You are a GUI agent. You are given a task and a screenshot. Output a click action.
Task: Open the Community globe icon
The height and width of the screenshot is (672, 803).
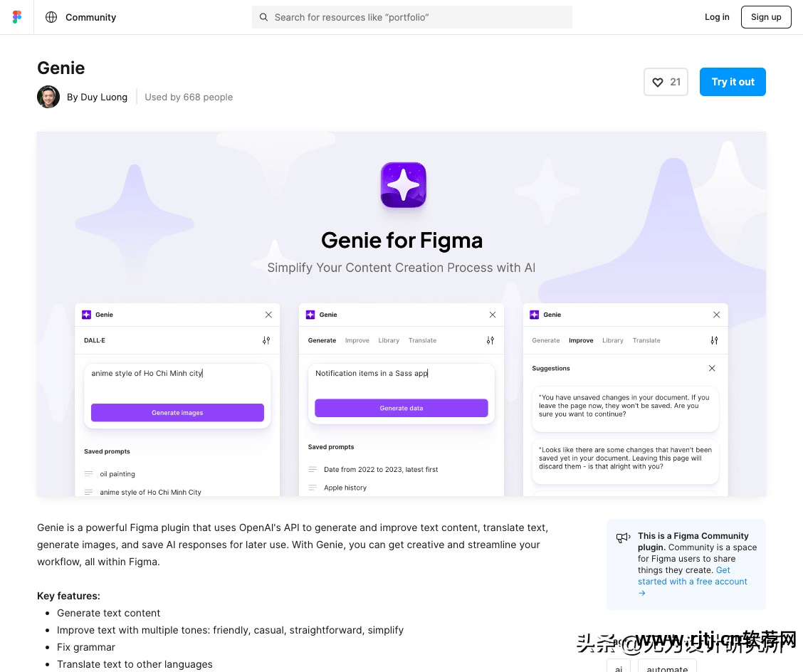(x=51, y=17)
